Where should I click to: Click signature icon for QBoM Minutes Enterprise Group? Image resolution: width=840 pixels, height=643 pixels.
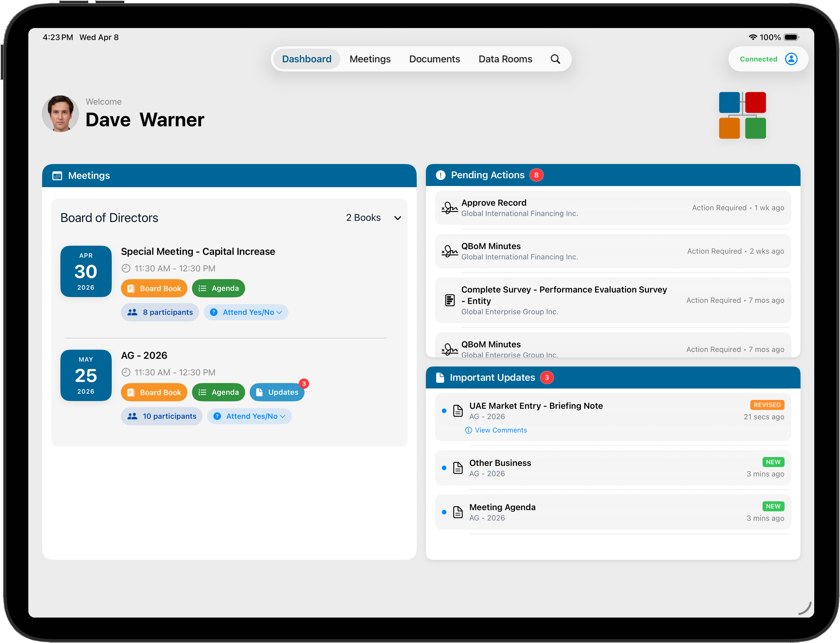click(449, 349)
